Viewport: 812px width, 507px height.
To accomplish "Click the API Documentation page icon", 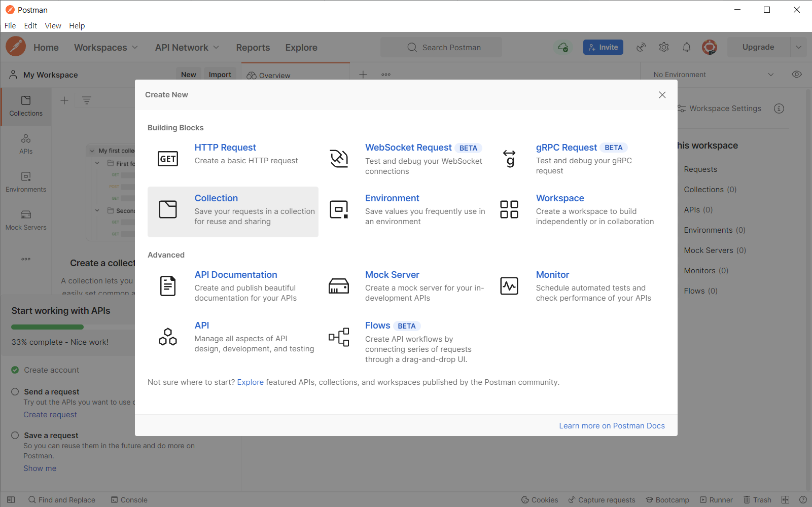I will tap(168, 286).
